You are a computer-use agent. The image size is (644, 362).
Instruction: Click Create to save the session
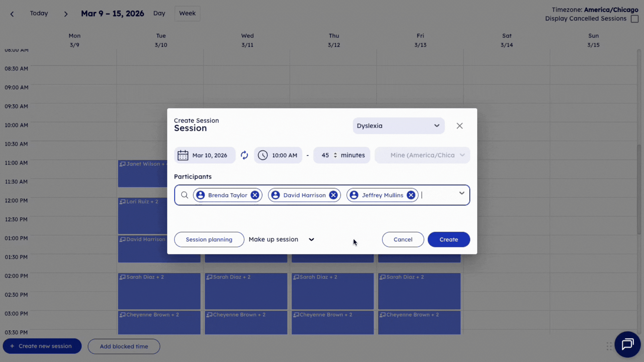click(449, 239)
